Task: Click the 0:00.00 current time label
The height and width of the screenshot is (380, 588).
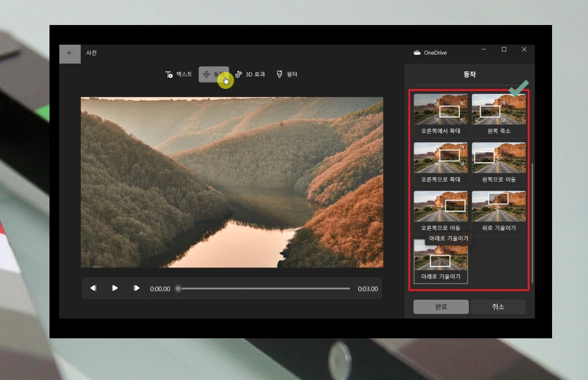Action: pos(160,289)
